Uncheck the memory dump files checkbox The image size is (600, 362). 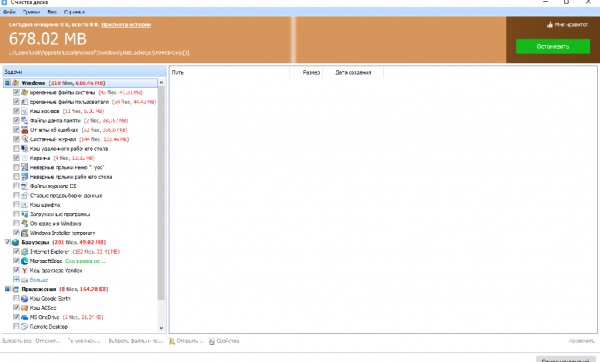(16, 121)
